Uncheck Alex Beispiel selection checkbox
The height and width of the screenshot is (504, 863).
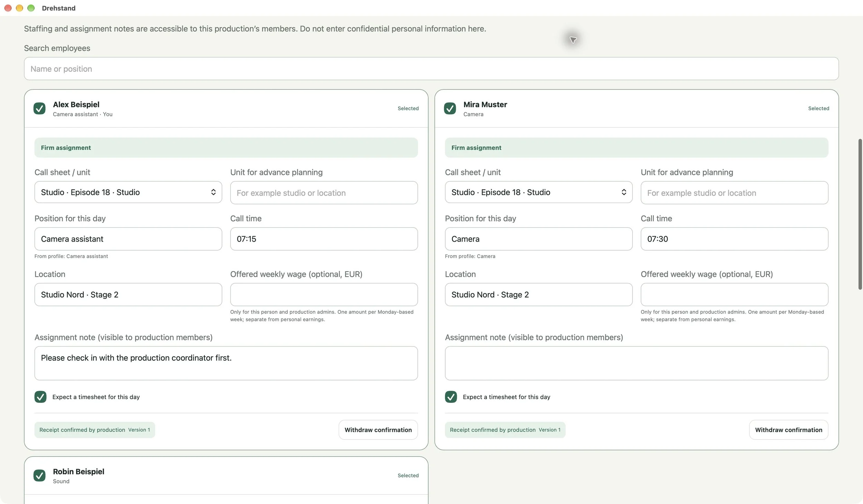pyautogui.click(x=39, y=108)
